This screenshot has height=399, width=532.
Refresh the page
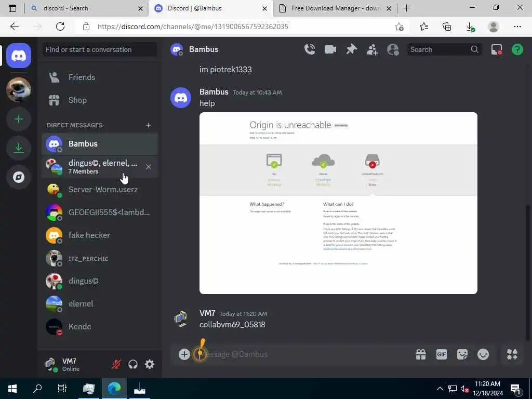click(60, 26)
